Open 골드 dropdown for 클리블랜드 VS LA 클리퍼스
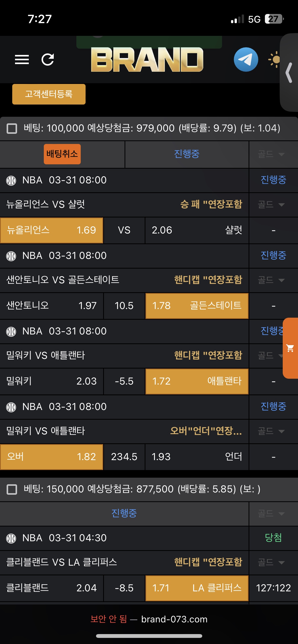Screen dimensions: 298x644 point(272,562)
